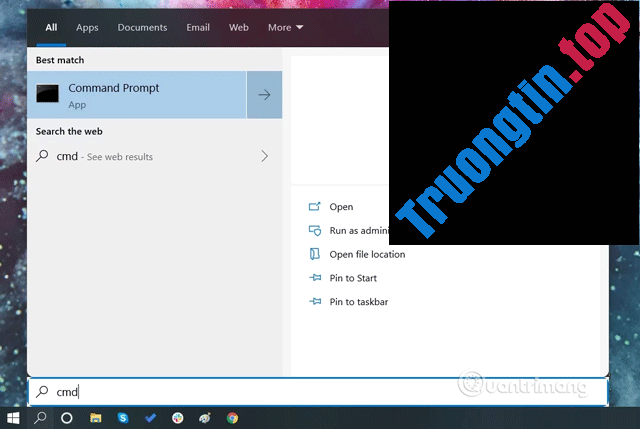Click the Open action icon
Screen dimensions: 640x429
tap(314, 207)
